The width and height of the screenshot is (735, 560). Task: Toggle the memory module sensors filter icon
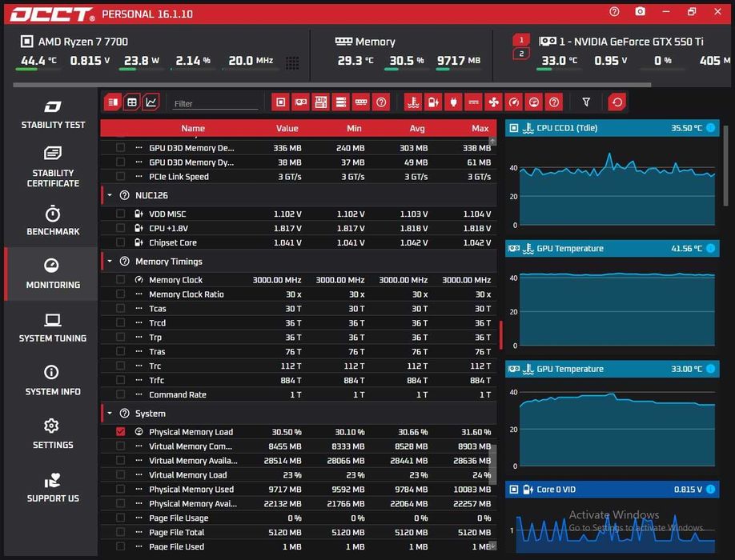[361, 102]
